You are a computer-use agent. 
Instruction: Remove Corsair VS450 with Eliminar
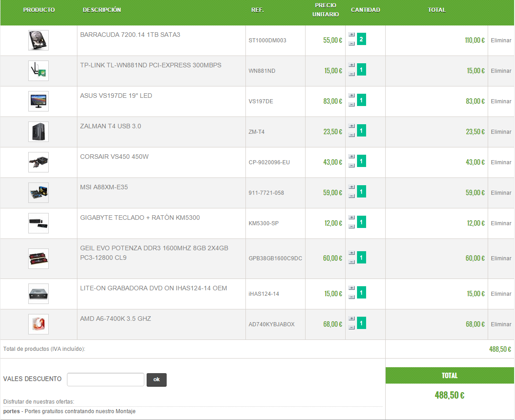click(501, 162)
